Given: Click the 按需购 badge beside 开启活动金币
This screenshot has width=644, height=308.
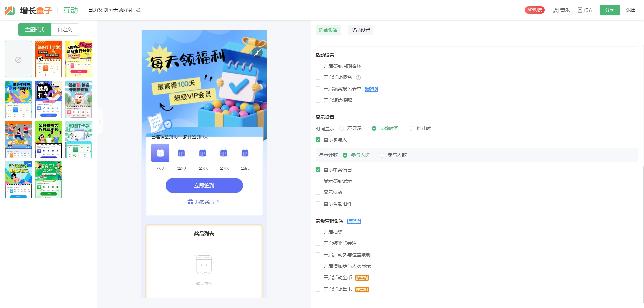Looking at the screenshot, I should click(x=362, y=278).
